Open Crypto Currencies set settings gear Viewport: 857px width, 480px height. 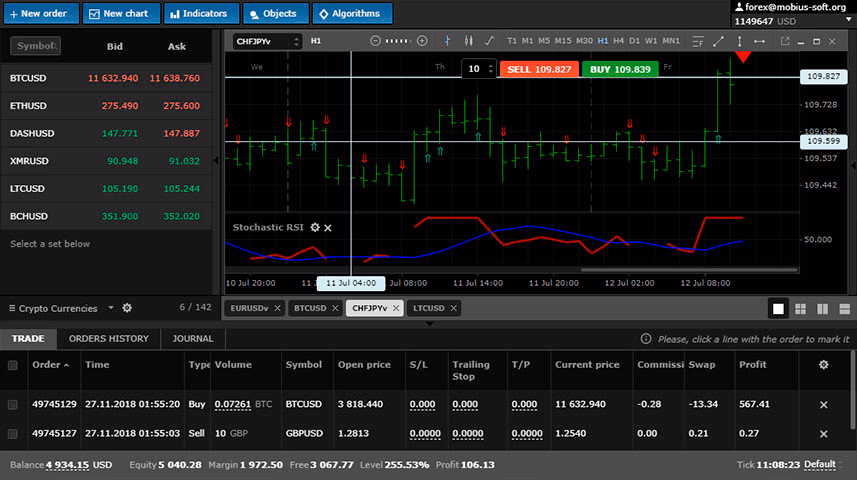point(127,308)
